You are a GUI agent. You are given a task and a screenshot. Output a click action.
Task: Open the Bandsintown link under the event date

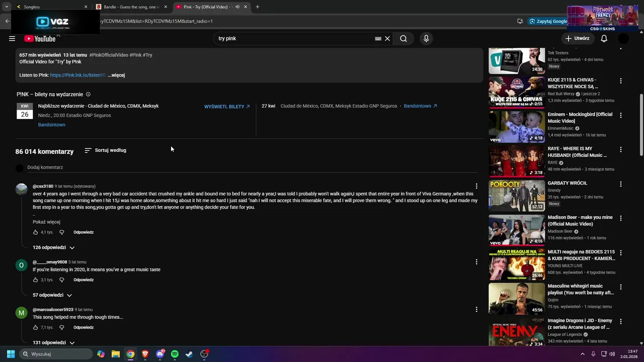52,125
